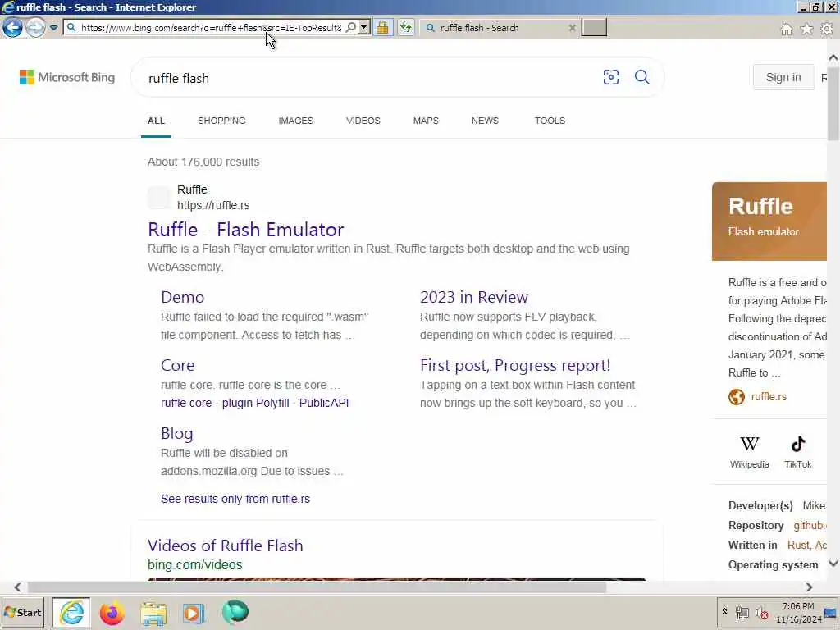Expand the address bar autocomplete dropdown
This screenshot has height=630, width=840.
[x=363, y=27]
